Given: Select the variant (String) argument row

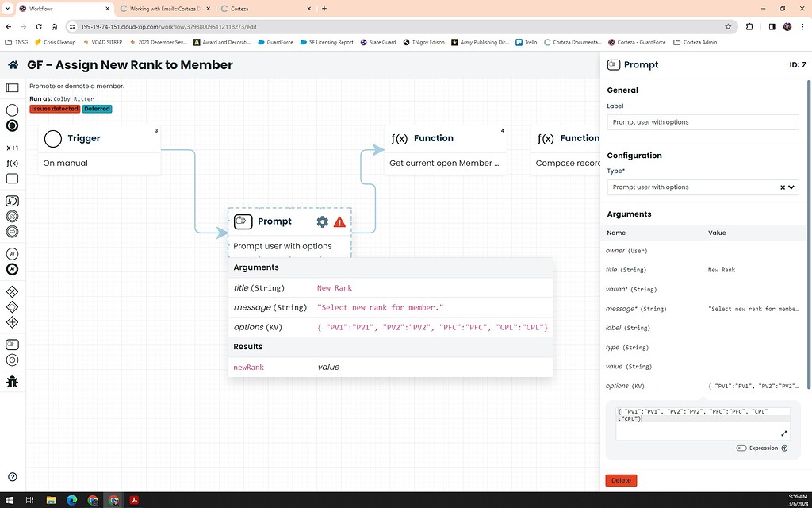Looking at the screenshot, I should click(703, 289).
